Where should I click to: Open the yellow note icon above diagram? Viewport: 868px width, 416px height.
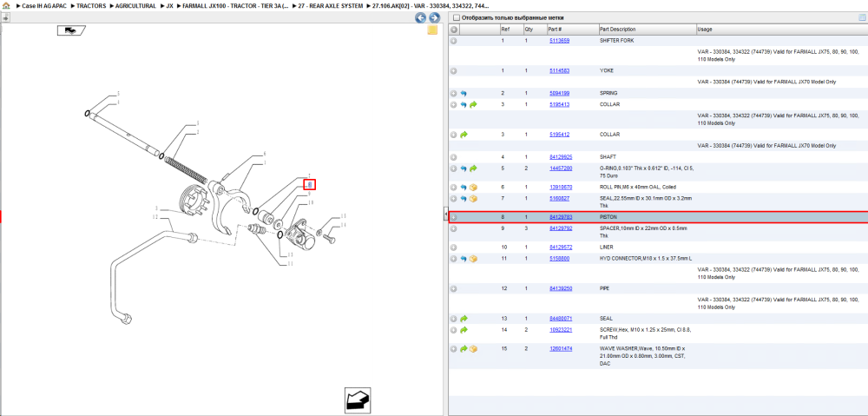(432, 30)
